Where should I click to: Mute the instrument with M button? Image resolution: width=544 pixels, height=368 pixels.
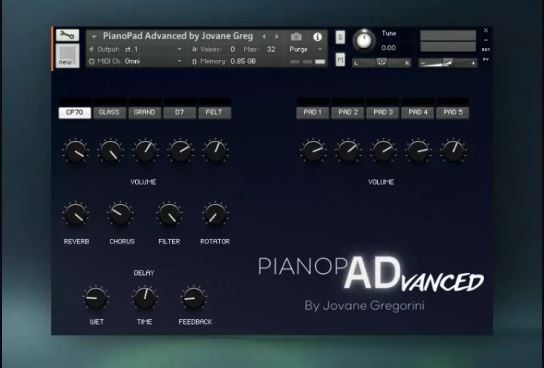click(x=340, y=60)
